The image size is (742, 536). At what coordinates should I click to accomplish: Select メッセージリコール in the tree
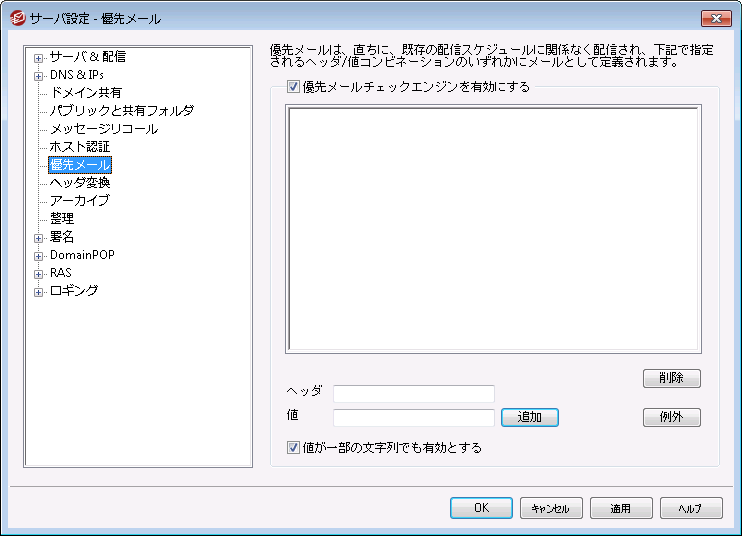[x=103, y=129]
